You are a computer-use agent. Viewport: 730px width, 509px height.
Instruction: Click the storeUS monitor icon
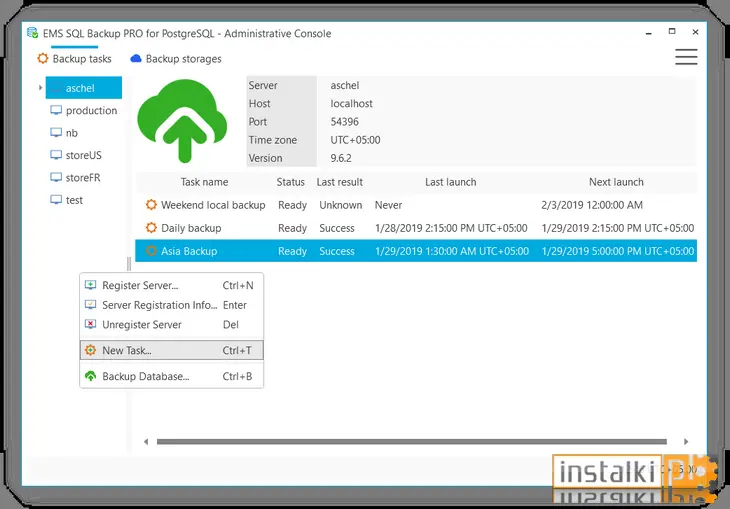click(x=56, y=155)
